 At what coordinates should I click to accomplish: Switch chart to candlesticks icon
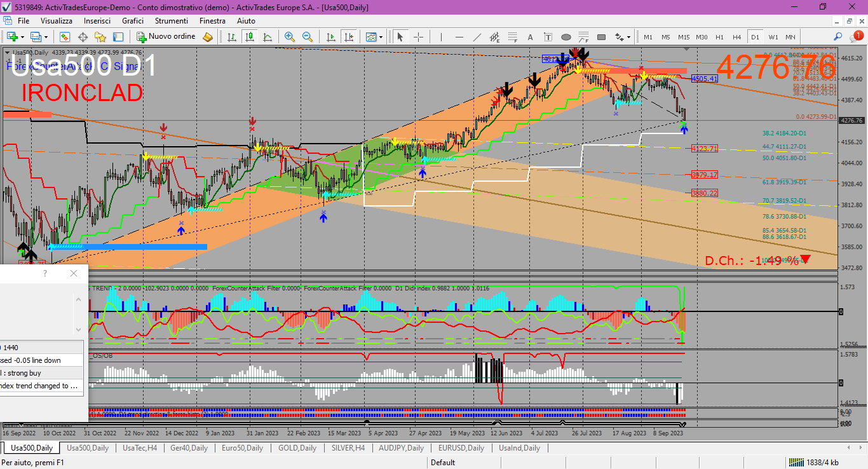250,37
